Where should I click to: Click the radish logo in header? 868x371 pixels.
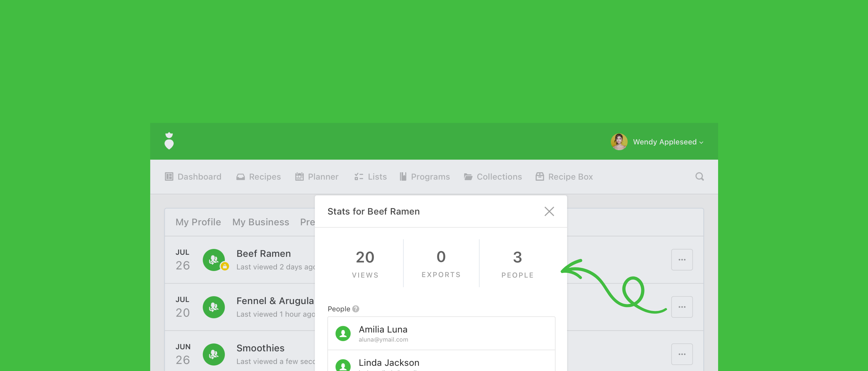[x=169, y=141]
